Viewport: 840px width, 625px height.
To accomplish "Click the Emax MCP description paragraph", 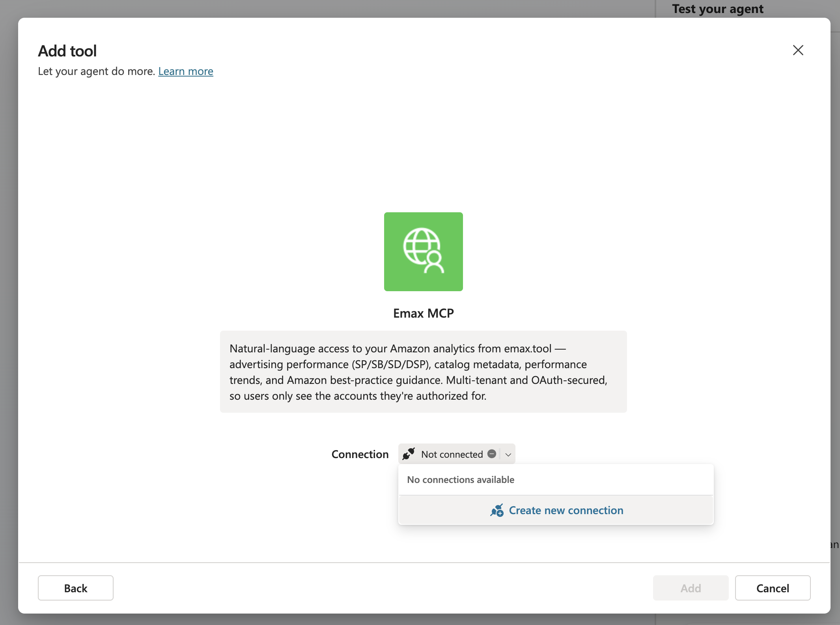I will [423, 372].
